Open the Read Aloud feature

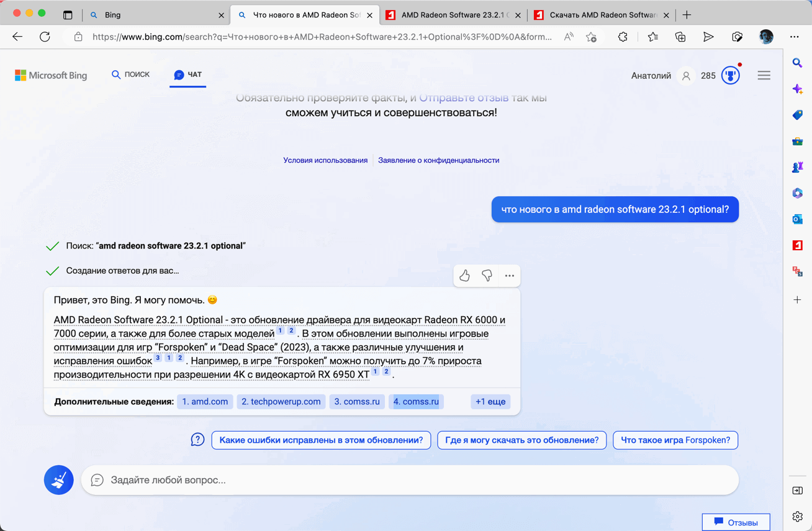(x=569, y=37)
